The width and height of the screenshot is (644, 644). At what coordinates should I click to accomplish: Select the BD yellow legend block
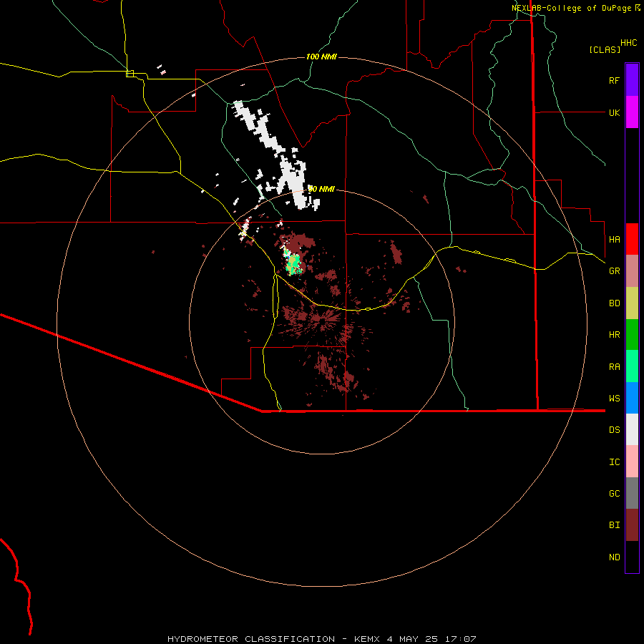point(632,303)
